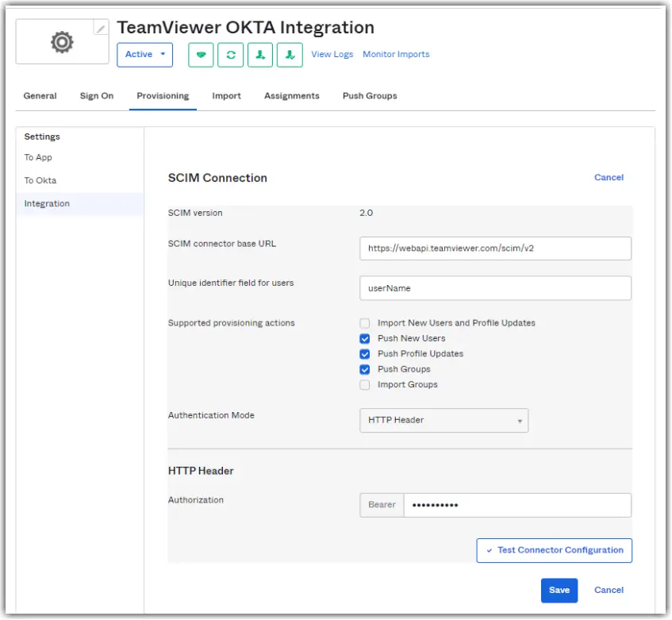The width and height of the screenshot is (672, 620).
Task: Enable the Import Groups checkbox
Action: click(365, 385)
